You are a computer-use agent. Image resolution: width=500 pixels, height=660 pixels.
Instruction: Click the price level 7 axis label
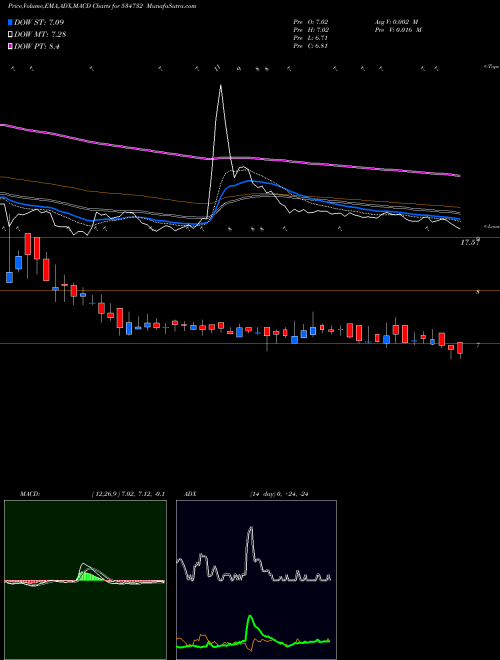478,345
